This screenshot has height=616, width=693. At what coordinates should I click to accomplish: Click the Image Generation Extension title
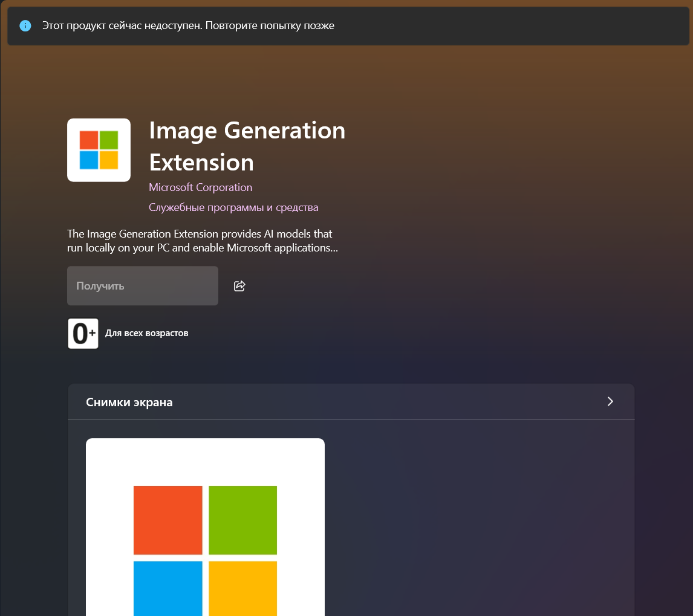tap(247, 146)
